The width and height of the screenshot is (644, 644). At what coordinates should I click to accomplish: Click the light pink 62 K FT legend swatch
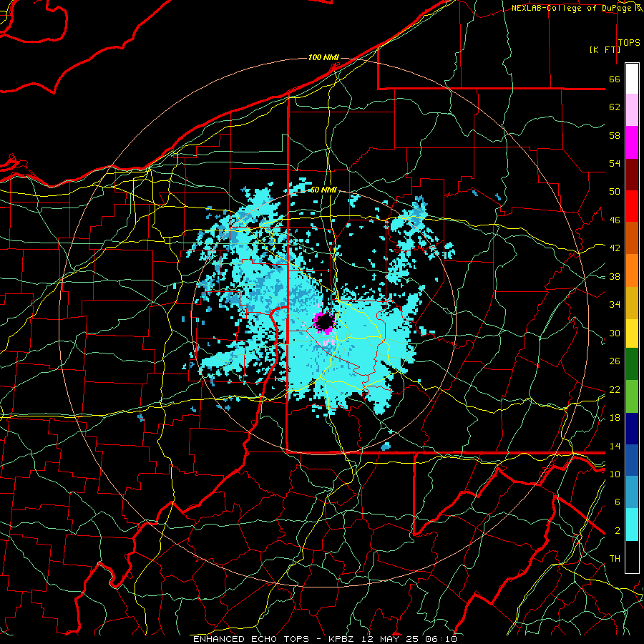pos(632,110)
